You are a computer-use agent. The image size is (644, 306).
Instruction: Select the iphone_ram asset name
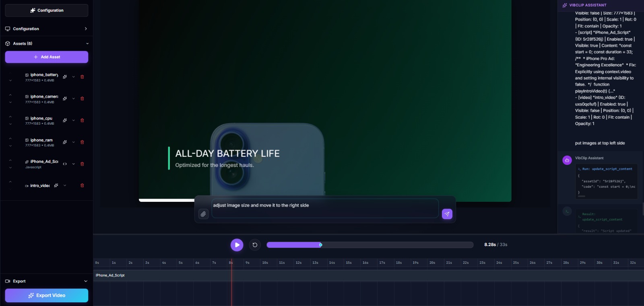pos(41,140)
